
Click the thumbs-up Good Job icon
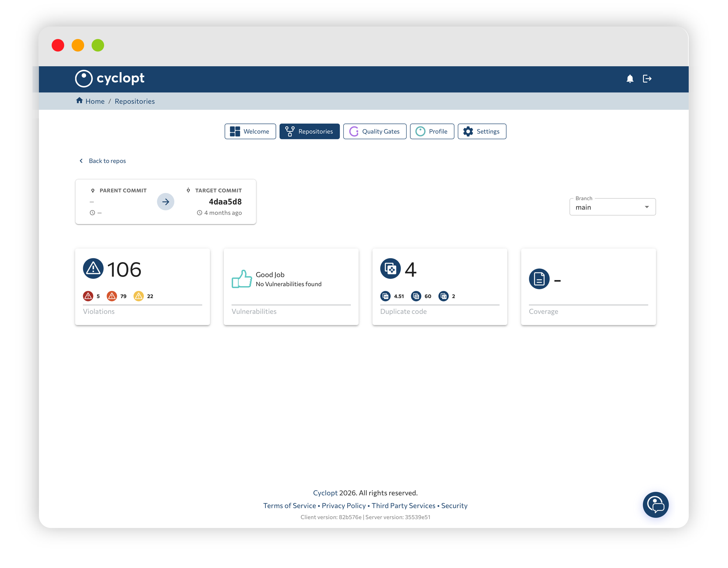tap(242, 279)
